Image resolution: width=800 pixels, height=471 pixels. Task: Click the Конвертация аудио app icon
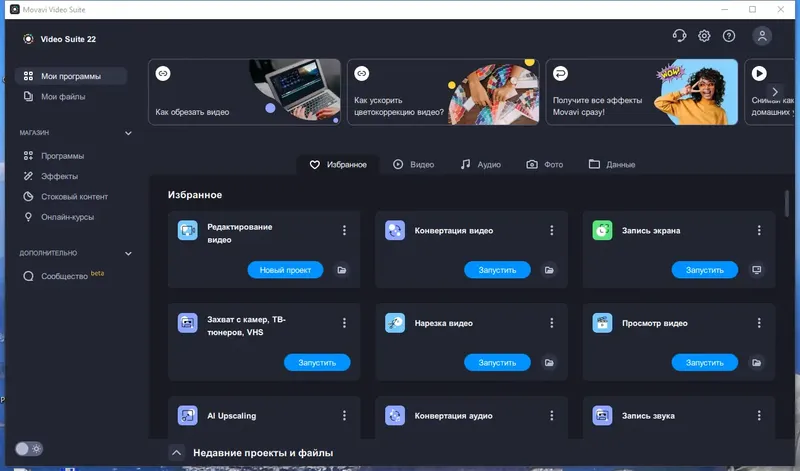395,415
